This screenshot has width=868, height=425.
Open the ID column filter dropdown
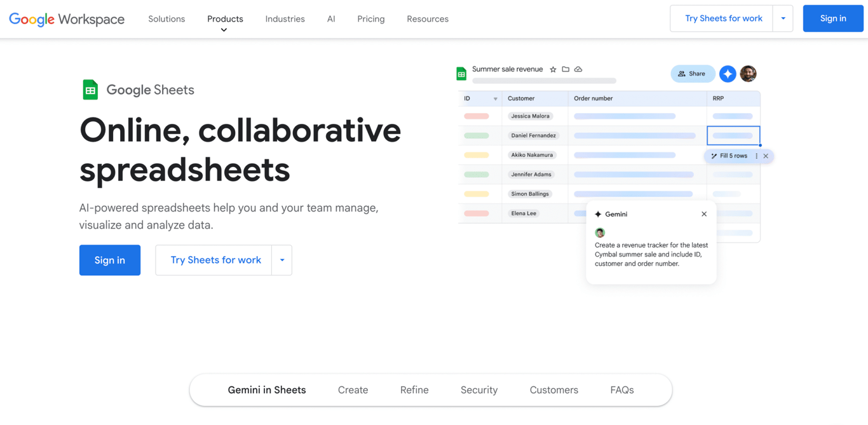pos(494,98)
